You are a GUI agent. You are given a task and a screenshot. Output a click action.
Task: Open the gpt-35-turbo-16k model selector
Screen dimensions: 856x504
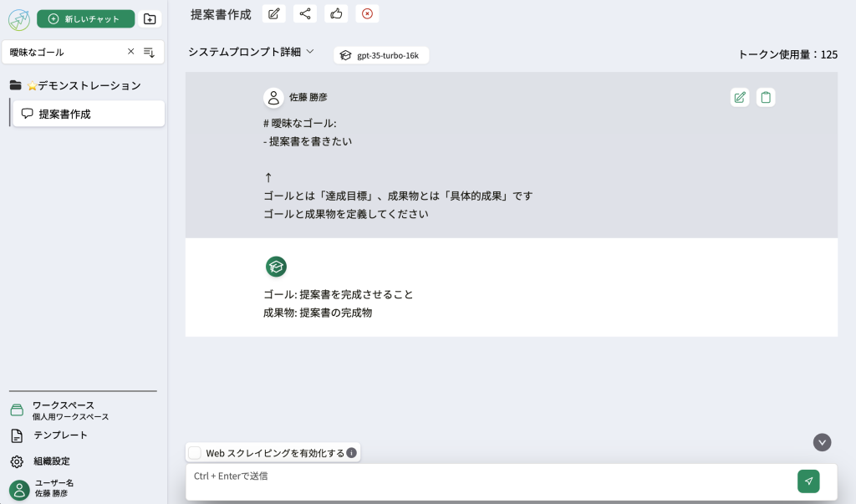point(381,55)
